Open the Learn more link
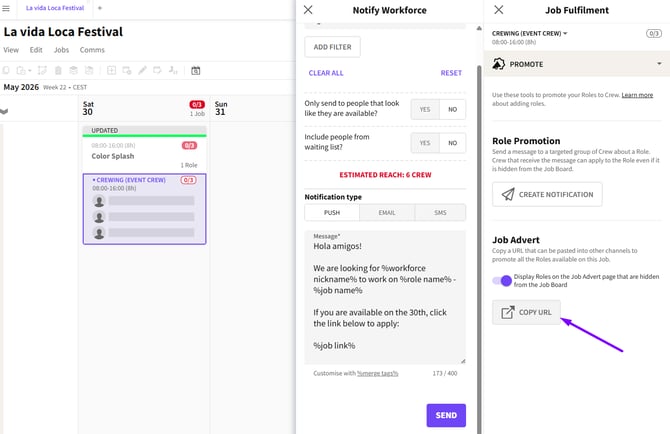The image size is (670, 434). 637,95
